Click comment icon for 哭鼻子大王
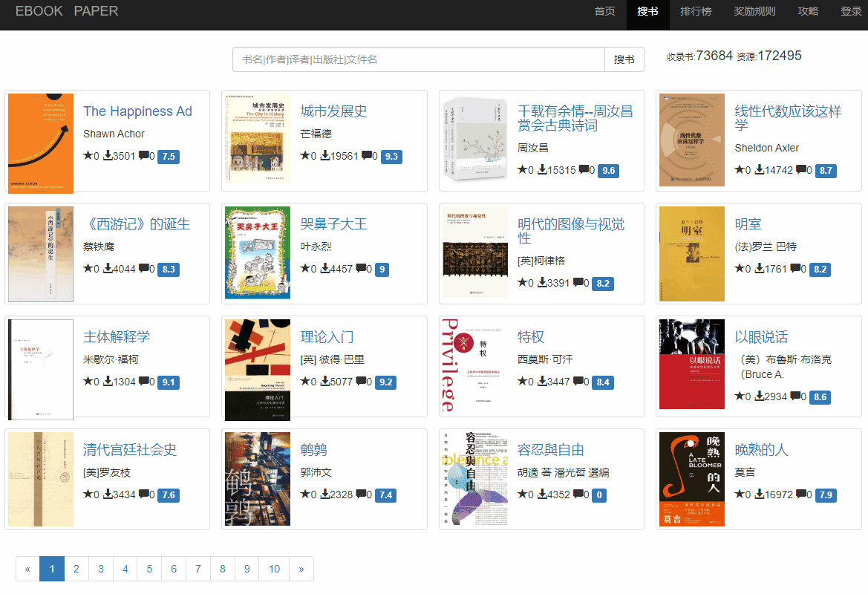 click(x=361, y=269)
